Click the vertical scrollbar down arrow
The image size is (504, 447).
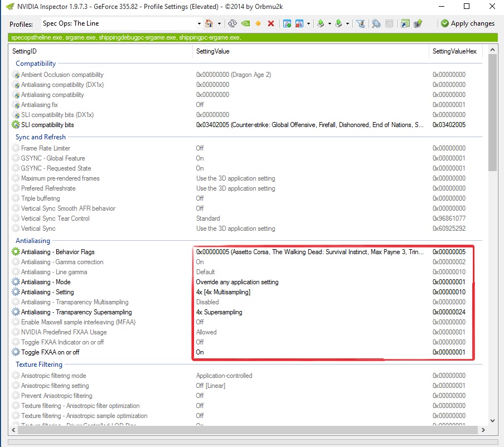point(492,420)
